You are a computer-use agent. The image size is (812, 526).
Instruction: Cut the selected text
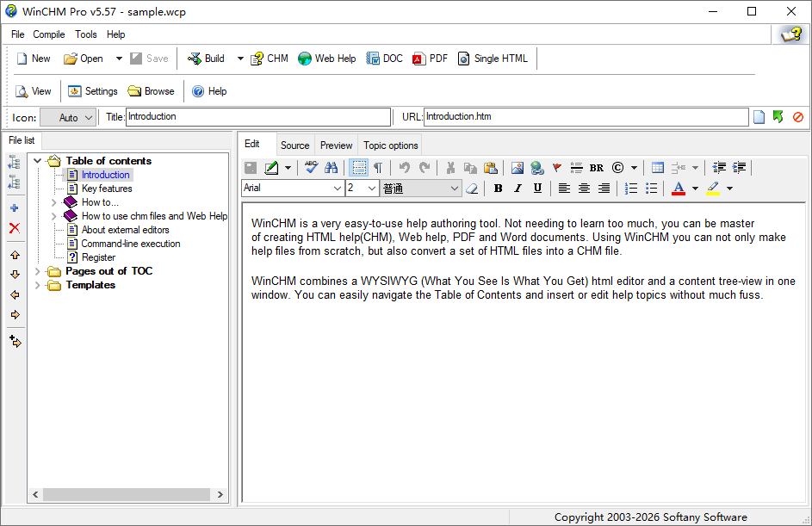click(450, 167)
